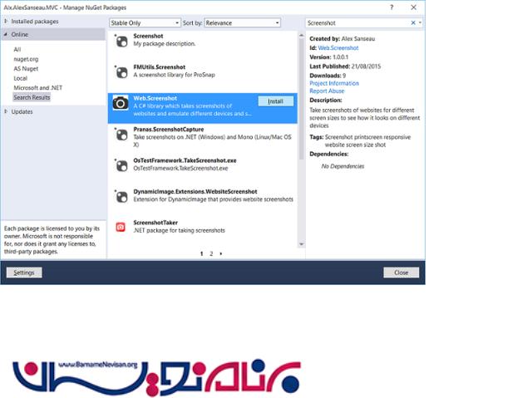The image size is (532, 398).
Task: Click current page number 1
Action: point(201,253)
